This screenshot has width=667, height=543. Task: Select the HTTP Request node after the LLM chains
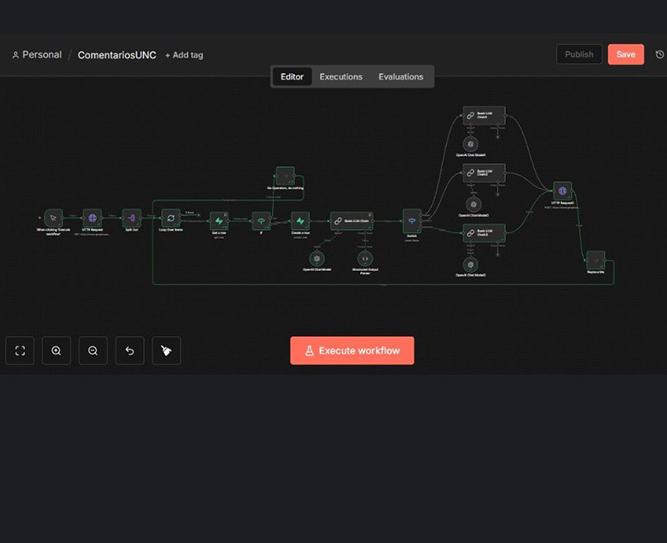tap(562, 191)
